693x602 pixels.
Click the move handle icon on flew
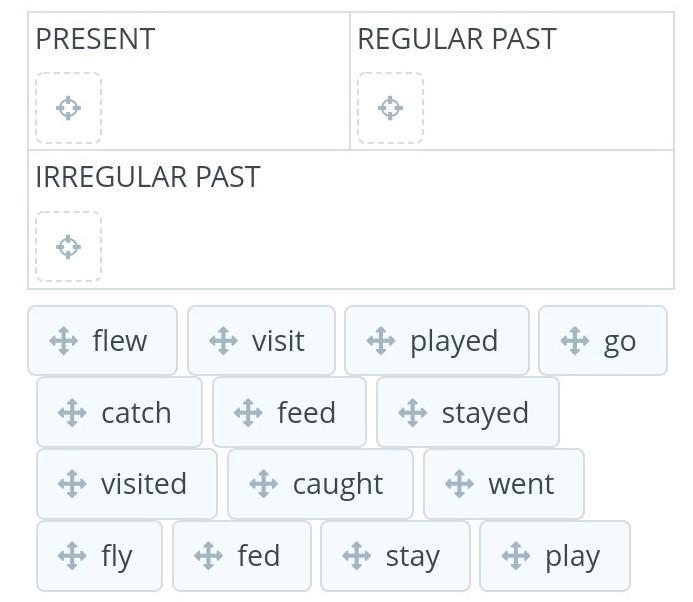coord(63,341)
